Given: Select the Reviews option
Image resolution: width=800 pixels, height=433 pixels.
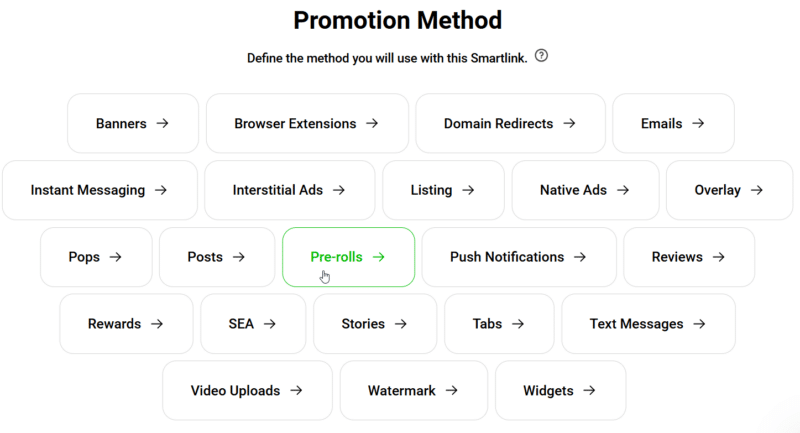Looking at the screenshot, I should tap(689, 257).
